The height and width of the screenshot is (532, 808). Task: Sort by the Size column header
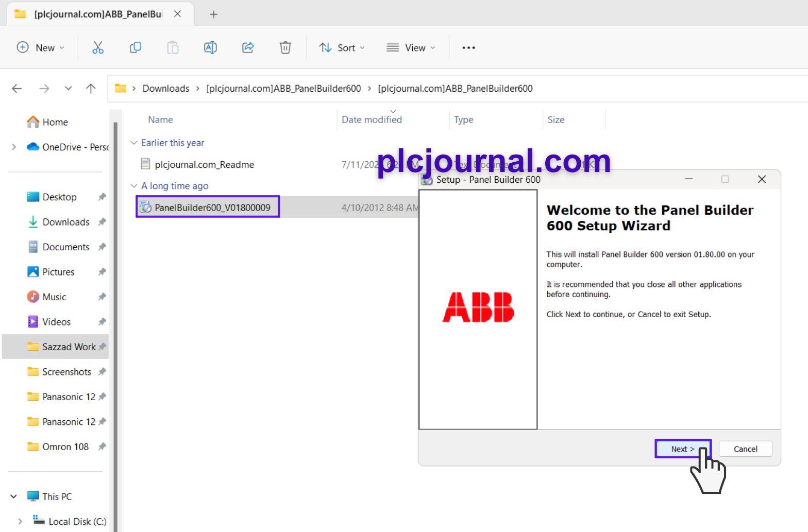[x=555, y=119]
